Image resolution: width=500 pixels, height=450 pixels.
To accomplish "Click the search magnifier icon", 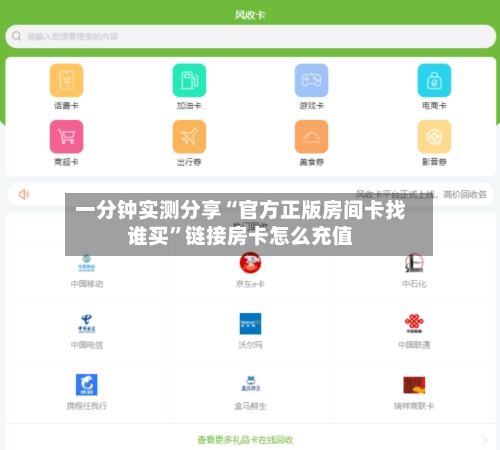I will point(17,36).
